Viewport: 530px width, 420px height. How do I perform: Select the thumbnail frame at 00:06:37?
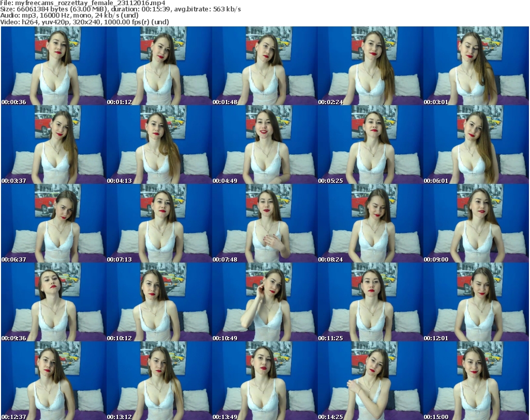tap(54, 224)
